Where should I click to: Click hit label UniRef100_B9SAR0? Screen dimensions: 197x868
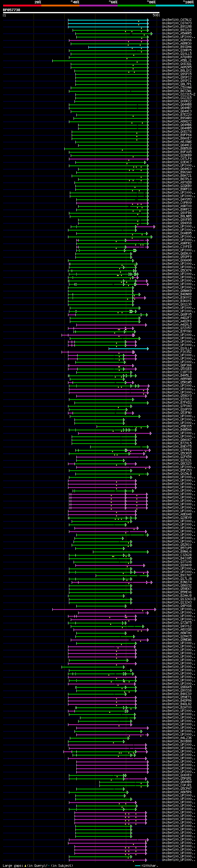(177, 118)
